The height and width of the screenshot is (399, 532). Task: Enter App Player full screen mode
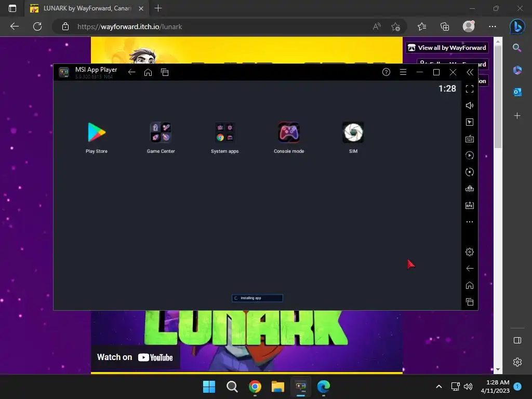(470, 89)
